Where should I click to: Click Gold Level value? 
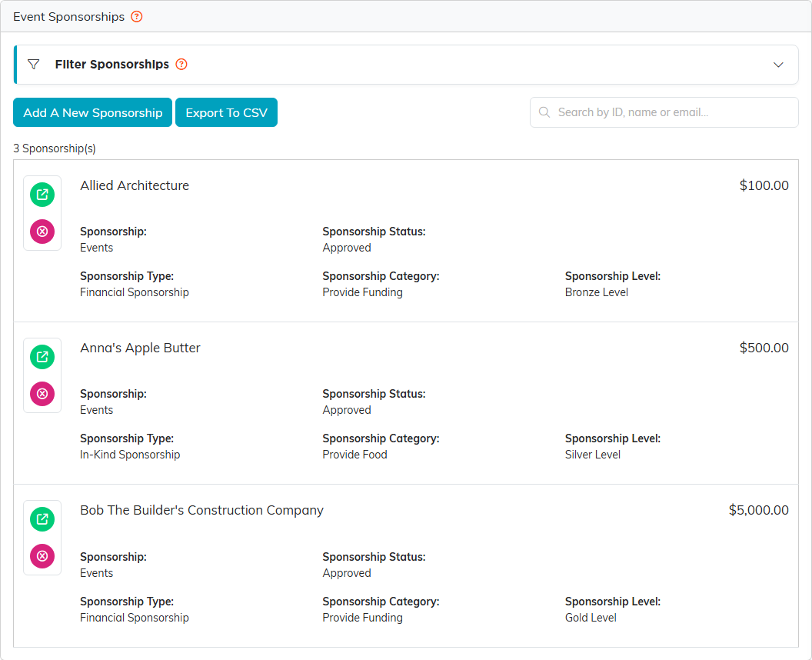(x=591, y=618)
